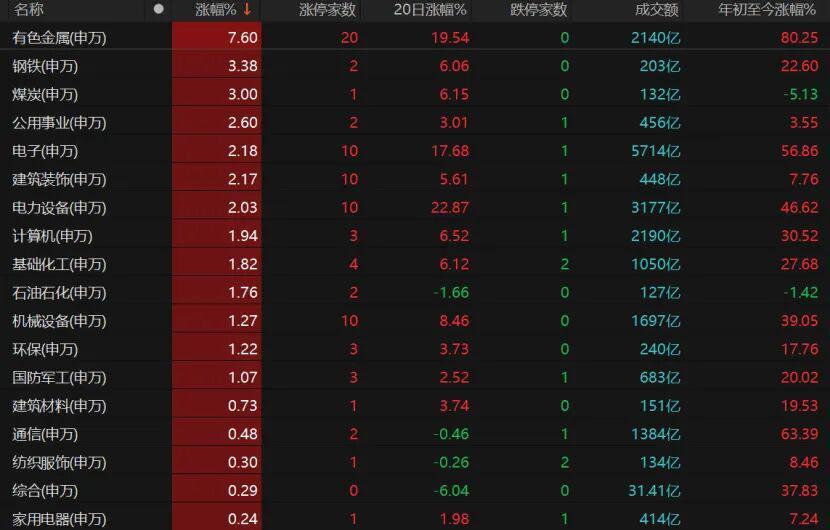This screenshot has height=530, width=830.
Task: Click the 电力设备(申万) row name
Action: (59, 208)
